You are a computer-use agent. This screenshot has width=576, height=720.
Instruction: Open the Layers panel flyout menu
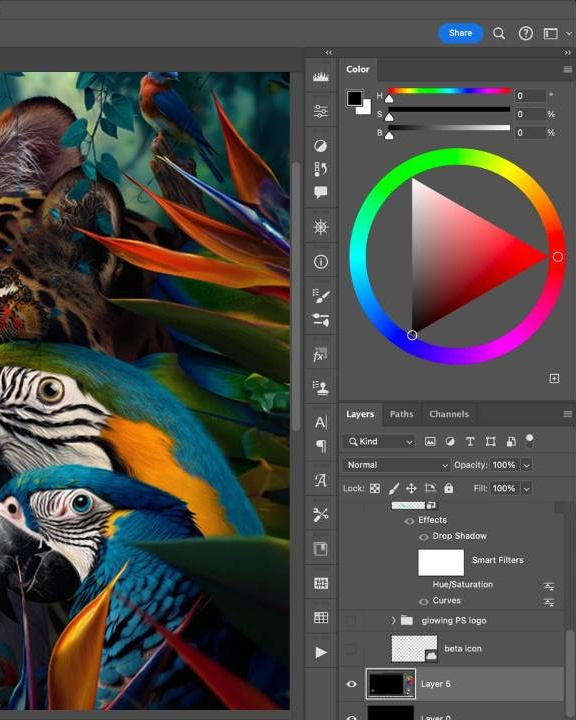click(568, 414)
